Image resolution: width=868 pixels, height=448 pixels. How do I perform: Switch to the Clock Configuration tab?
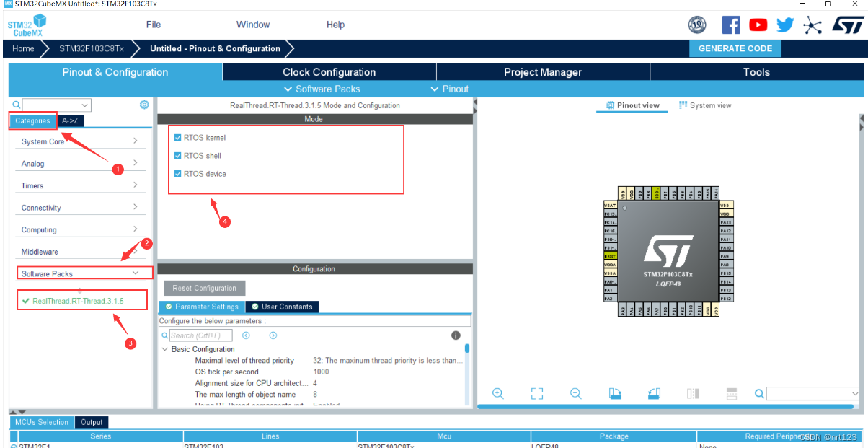[329, 72]
